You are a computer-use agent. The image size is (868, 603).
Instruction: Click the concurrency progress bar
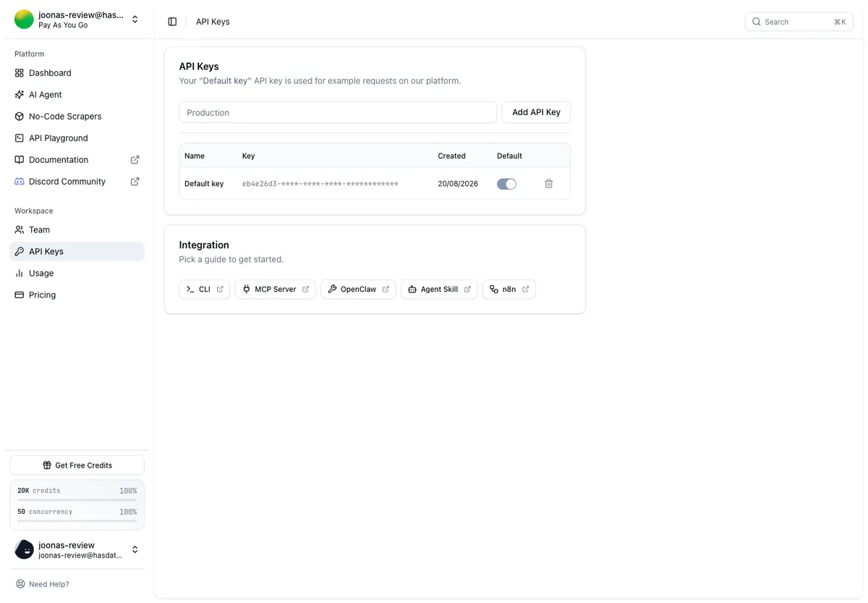point(77,521)
